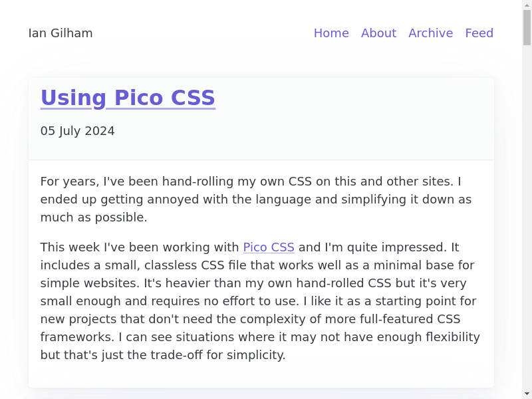Open the Archive link
The image size is (532, 399).
[430, 33]
